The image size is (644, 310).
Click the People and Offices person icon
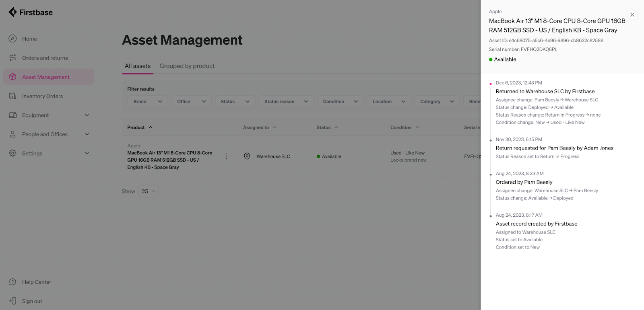(x=12, y=134)
